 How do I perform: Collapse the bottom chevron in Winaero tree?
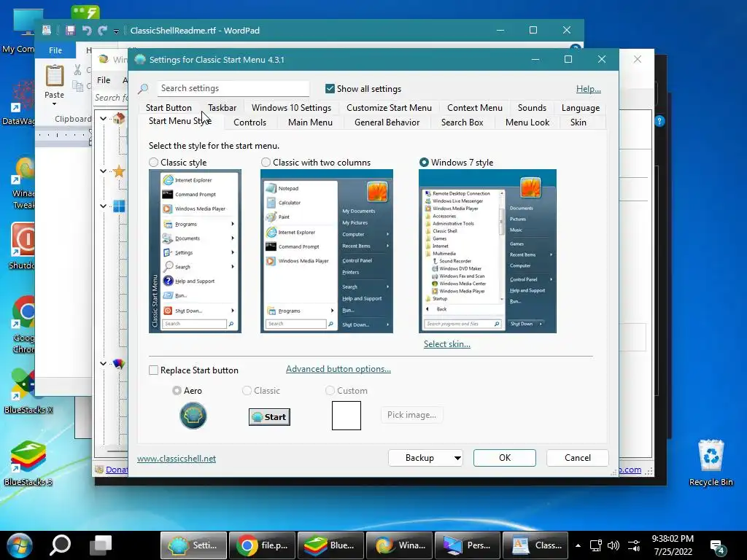[x=104, y=363]
